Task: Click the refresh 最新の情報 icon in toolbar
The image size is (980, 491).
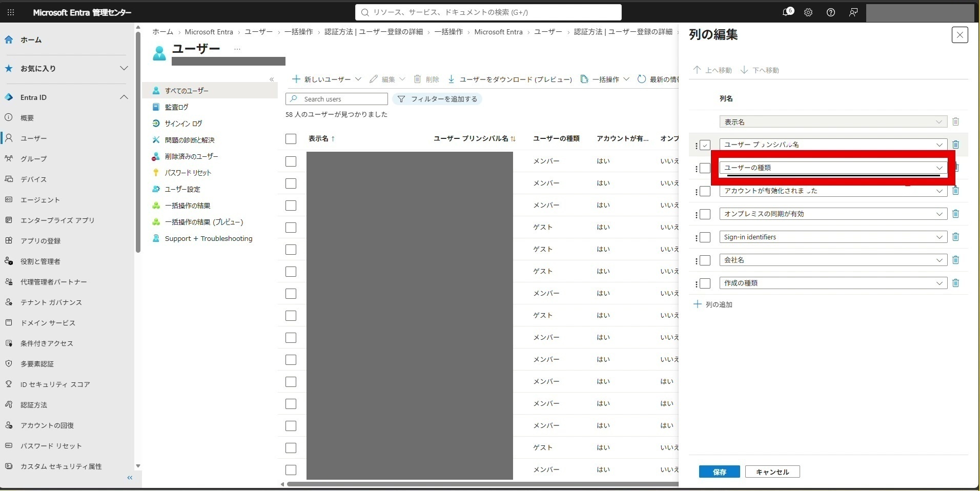Action: [641, 79]
